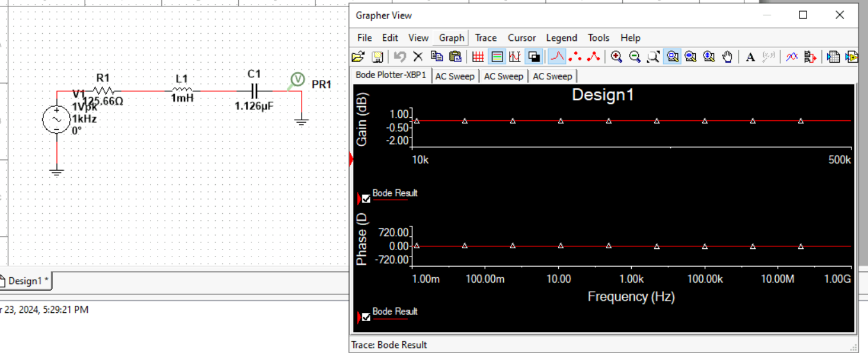Click the Save floppy disk icon
Screen dimensions: 868x357
[377, 57]
